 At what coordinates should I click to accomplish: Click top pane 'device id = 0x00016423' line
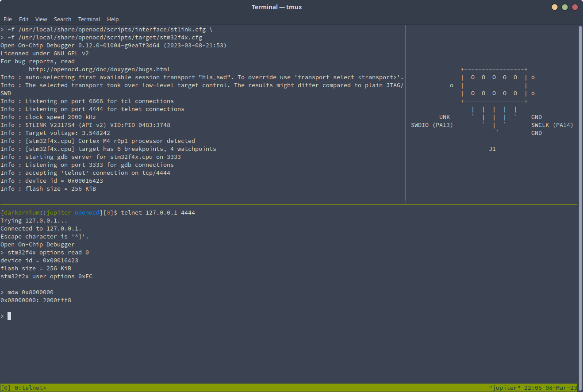pos(52,181)
